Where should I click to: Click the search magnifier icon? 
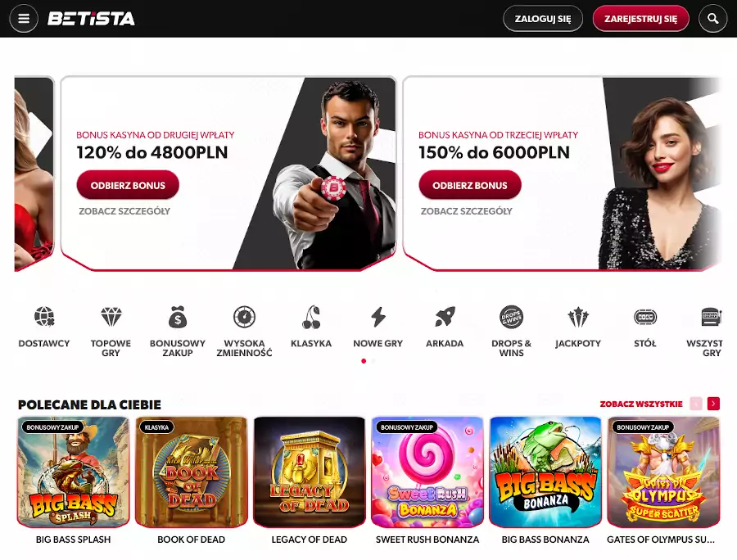(x=713, y=19)
